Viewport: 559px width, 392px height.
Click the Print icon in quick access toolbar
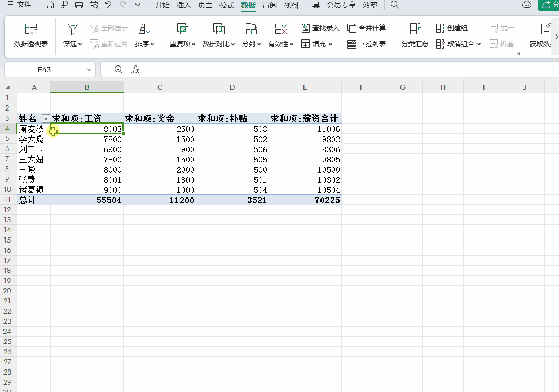tap(78, 5)
